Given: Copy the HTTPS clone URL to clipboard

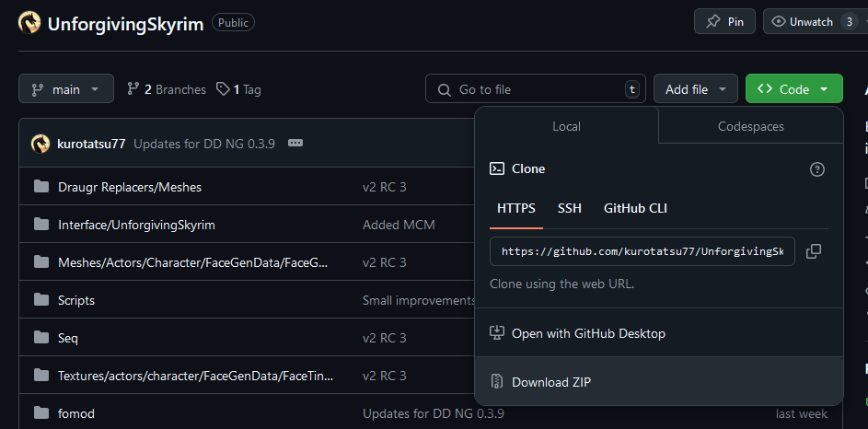Looking at the screenshot, I should point(813,251).
